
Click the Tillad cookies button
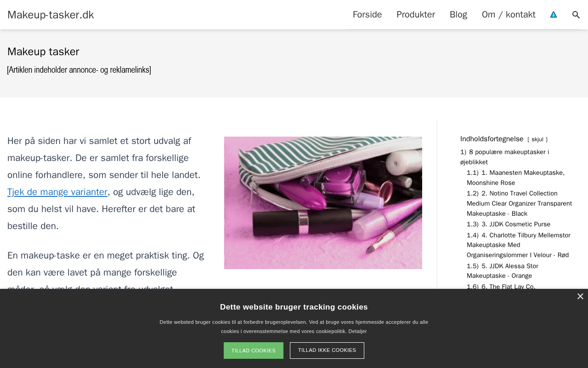point(254,351)
